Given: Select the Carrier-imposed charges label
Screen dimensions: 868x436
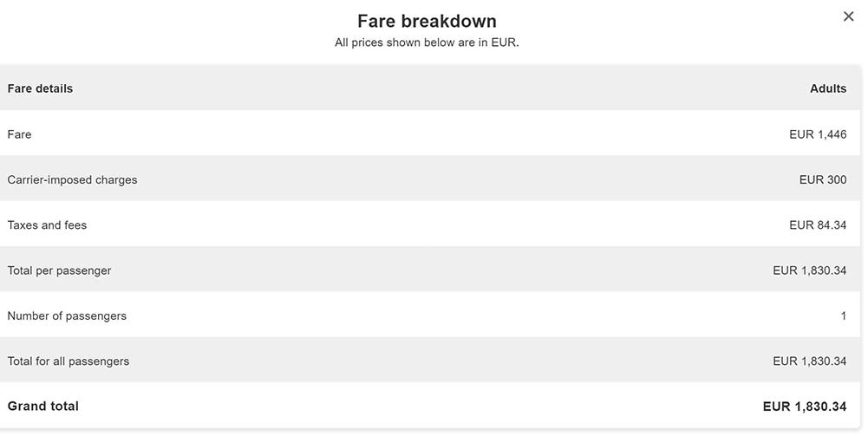Looking at the screenshot, I should tap(72, 180).
